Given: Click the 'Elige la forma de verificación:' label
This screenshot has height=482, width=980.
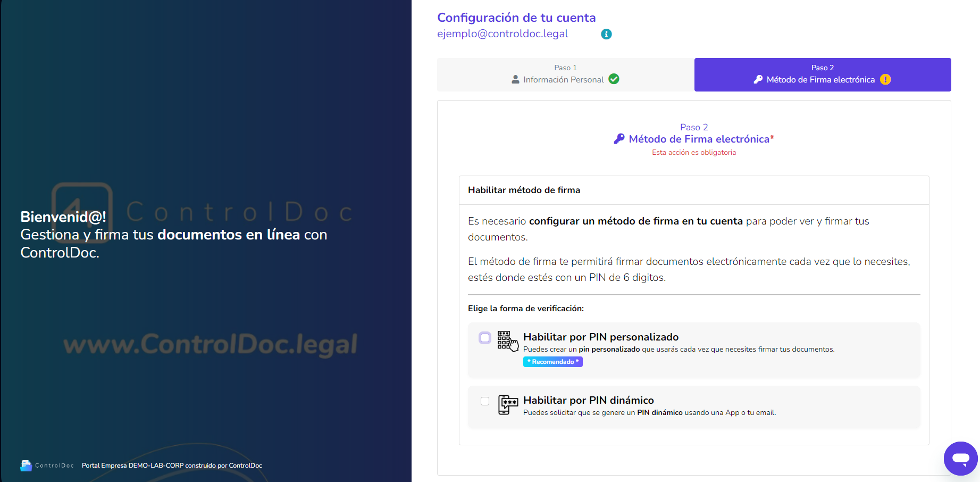Looking at the screenshot, I should point(526,309).
